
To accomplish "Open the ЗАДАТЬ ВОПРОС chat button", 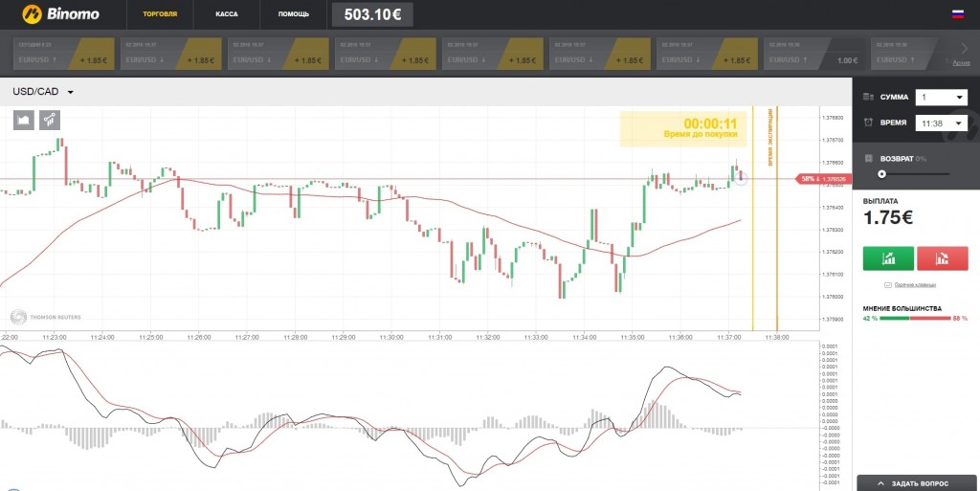I will (918, 483).
